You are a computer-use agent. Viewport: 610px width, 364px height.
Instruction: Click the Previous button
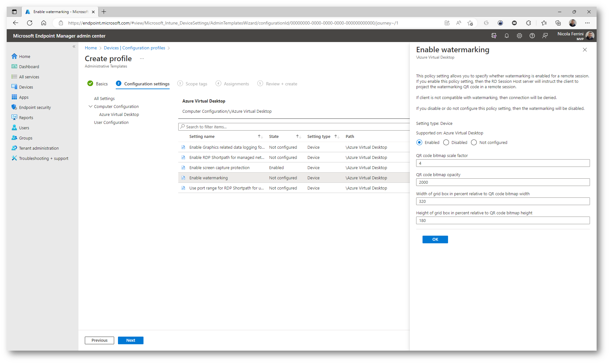99,340
